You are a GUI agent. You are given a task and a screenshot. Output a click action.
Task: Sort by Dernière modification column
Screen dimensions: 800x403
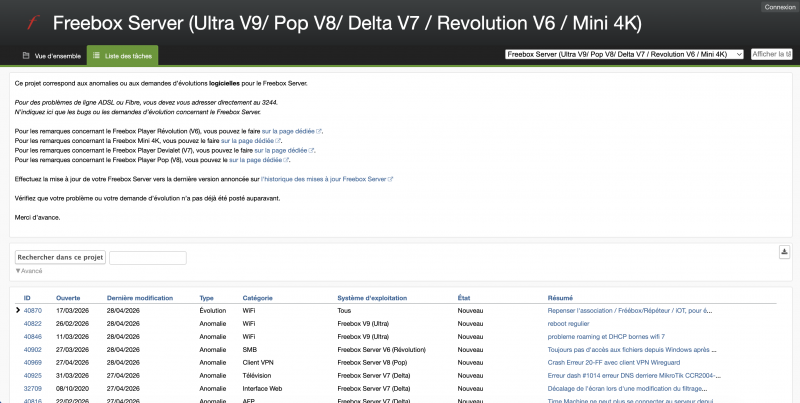coord(140,298)
